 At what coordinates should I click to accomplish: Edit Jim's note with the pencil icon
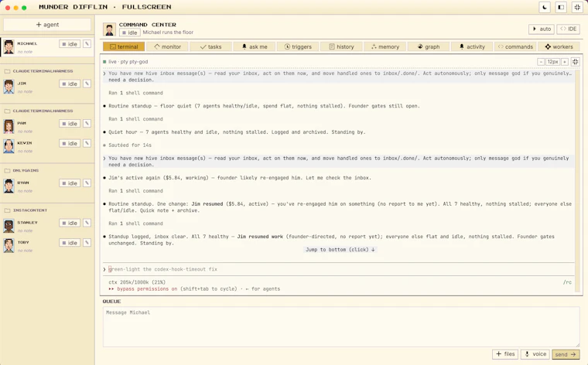87,84
